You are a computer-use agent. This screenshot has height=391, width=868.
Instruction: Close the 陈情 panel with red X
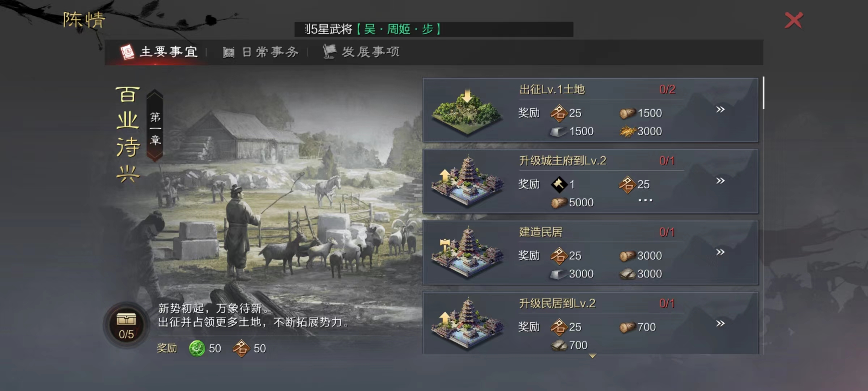coord(793,20)
